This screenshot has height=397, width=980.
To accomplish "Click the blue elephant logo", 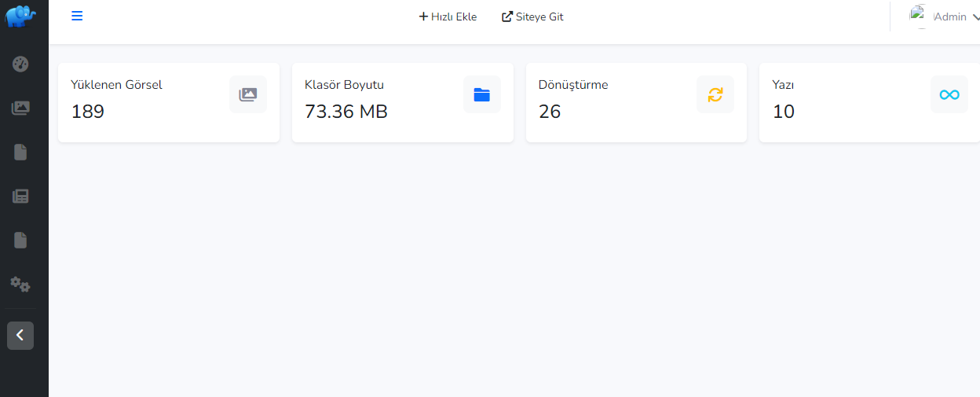I will click(x=21, y=17).
